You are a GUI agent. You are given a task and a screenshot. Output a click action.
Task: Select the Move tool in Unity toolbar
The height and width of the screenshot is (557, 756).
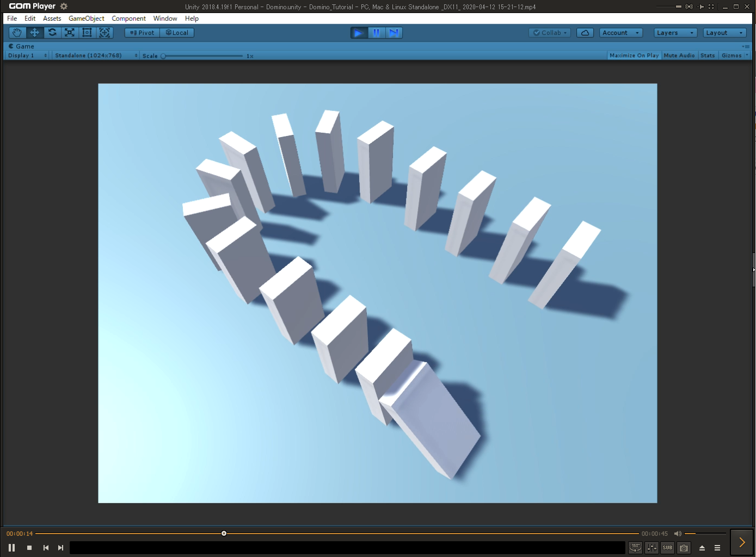pos(34,33)
